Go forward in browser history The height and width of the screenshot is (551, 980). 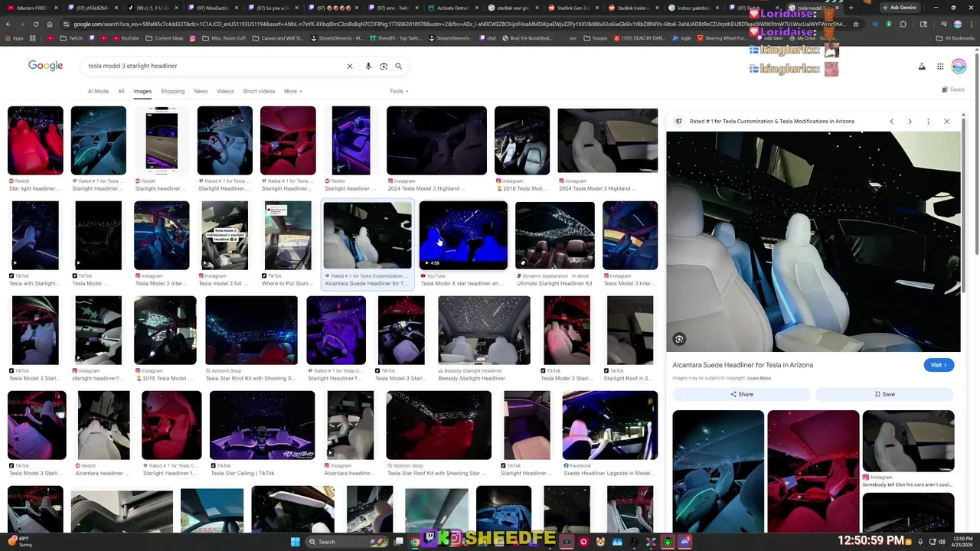[x=21, y=24]
